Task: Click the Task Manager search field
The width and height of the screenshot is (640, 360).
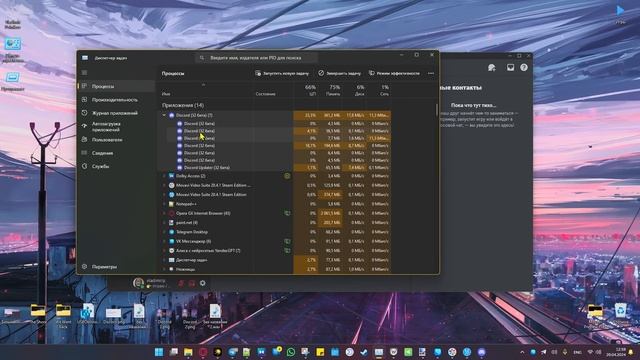Action: point(257,58)
